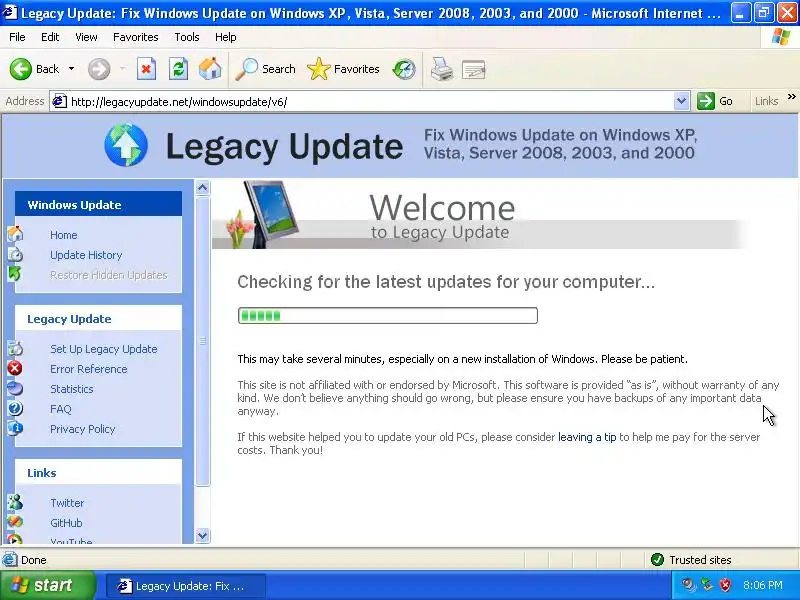
Task: Open the Forward button dropdown arrow
Action: point(122,69)
